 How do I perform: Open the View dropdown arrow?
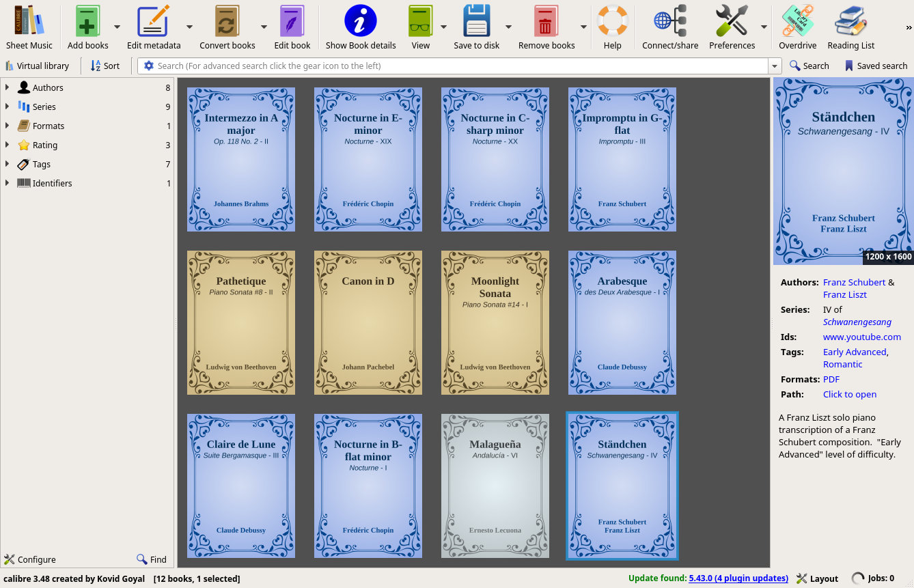coord(443,27)
